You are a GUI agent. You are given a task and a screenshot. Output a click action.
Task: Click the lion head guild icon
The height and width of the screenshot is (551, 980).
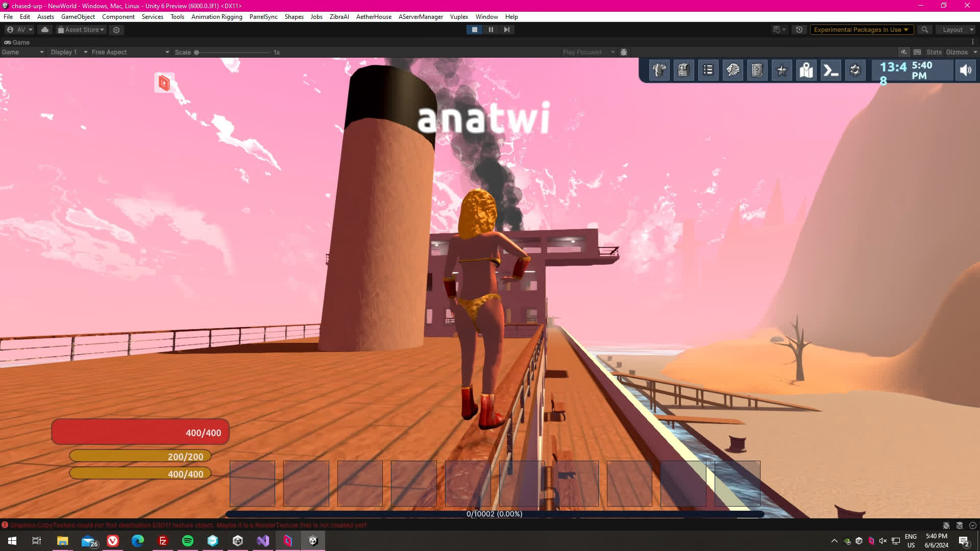click(732, 70)
